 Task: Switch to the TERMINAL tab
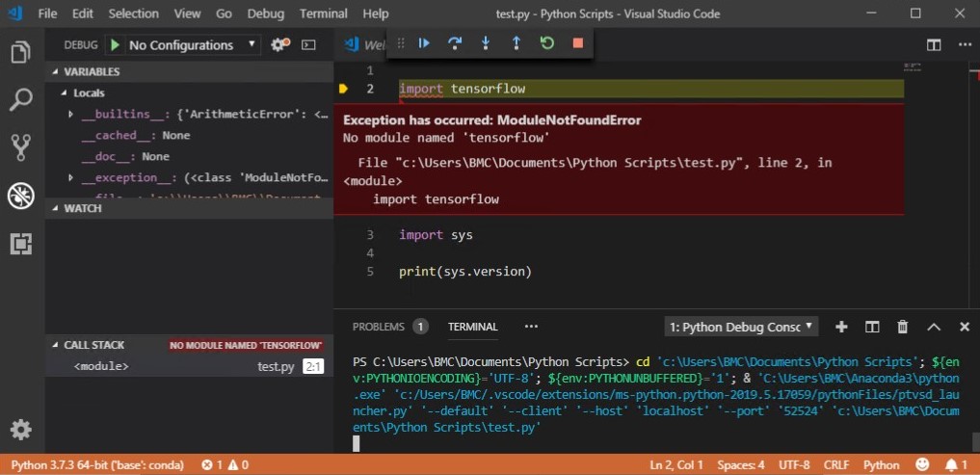pyautogui.click(x=473, y=327)
